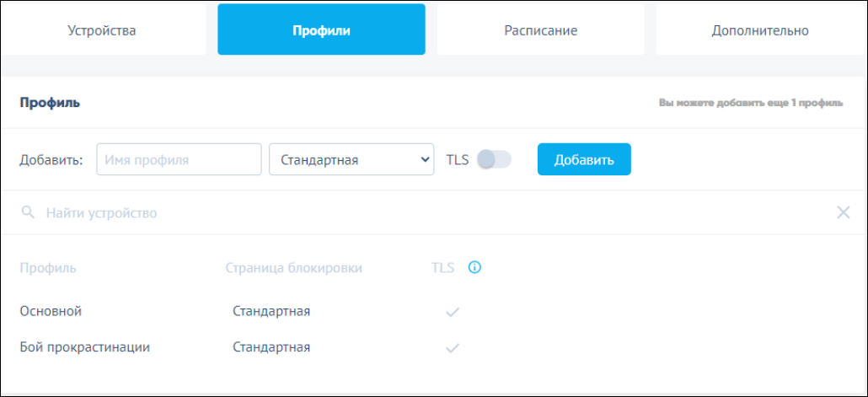Go to the Дополнительно tab
Screen dimensions: 868x397
pyautogui.click(x=759, y=30)
